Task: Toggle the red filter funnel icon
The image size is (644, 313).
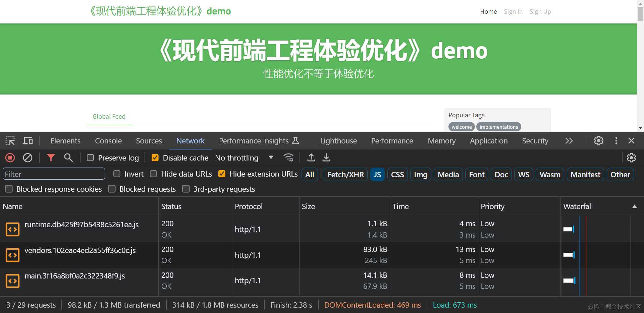Action: (x=51, y=158)
